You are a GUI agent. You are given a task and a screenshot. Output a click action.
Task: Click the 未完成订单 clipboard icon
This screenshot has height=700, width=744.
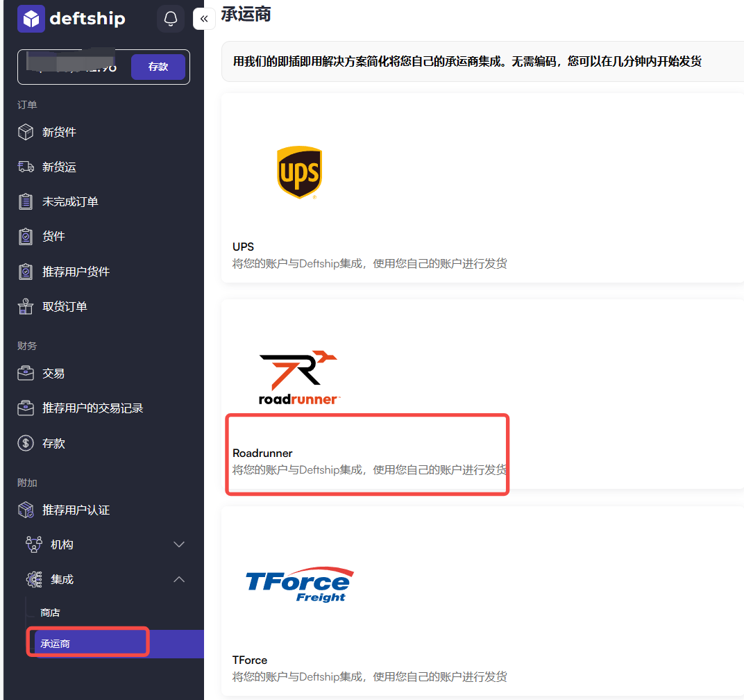[26, 201]
